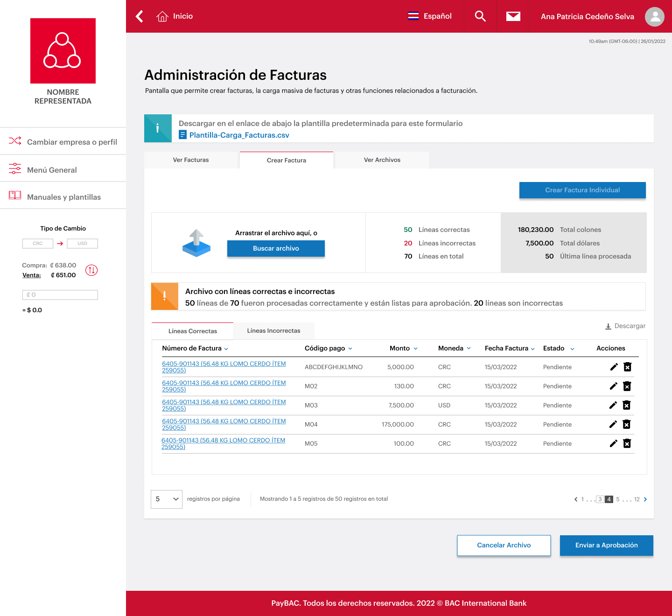Viewport: 672px width, 616px height.
Task: Switch to the Líneas Incorrectas tab
Action: (274, 330)
